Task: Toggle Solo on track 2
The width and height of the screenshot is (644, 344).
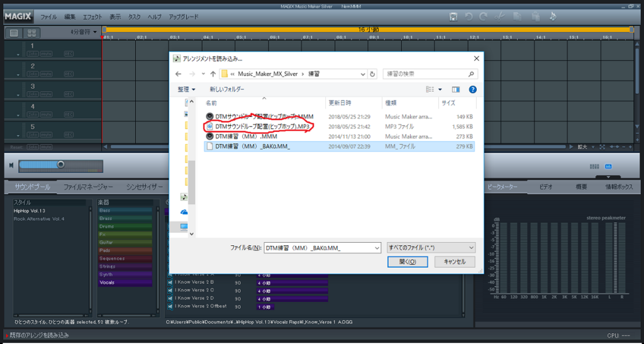Action: click(x=32, y=74)
